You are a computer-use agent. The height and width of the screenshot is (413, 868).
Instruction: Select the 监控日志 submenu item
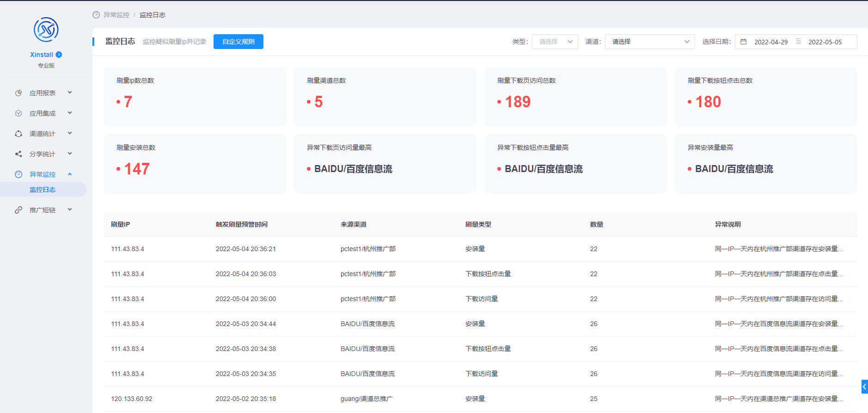(43, 190)
